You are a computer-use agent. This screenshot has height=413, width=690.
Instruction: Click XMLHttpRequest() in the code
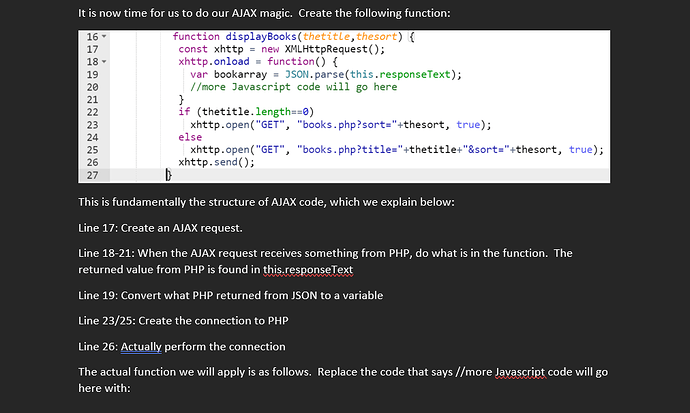click(x=334, y=49)
